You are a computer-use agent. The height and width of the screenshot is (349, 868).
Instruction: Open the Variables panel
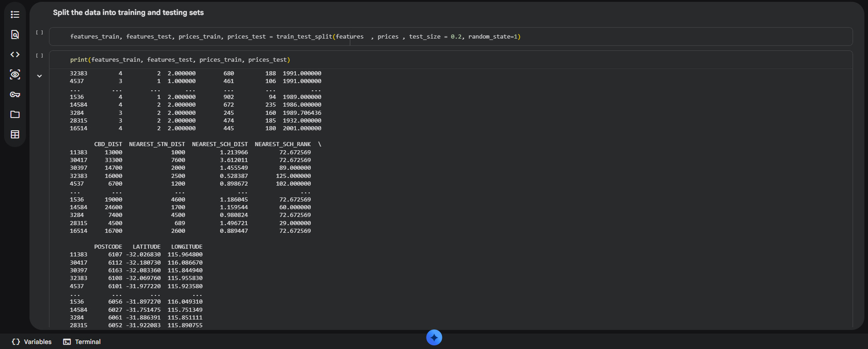click(32, 342)
